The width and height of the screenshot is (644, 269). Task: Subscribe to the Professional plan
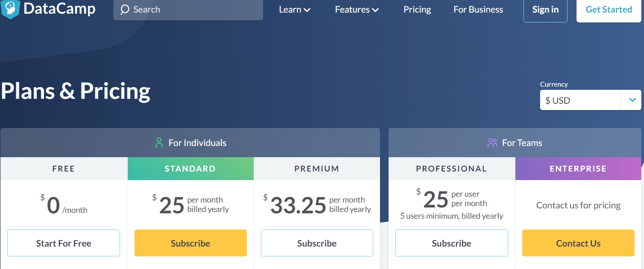tap(452, 243)
